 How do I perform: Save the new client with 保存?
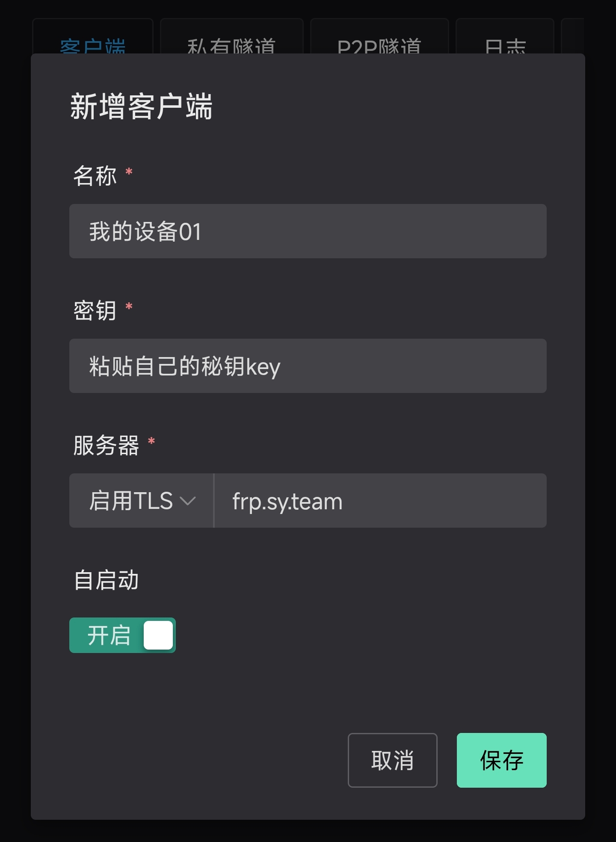pyautogui.click(x=501, y=760)
